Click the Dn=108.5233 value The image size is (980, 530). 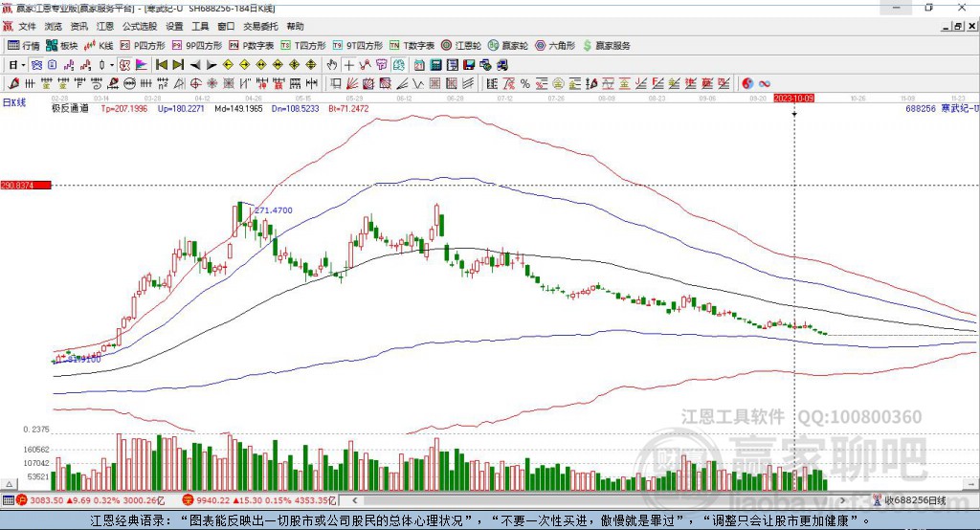tap(295, 108)
